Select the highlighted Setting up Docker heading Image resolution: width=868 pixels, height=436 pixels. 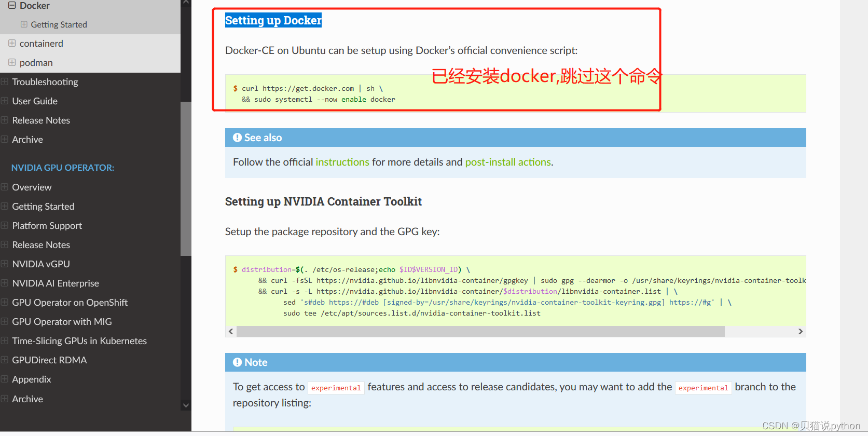(x=273, y=20)
